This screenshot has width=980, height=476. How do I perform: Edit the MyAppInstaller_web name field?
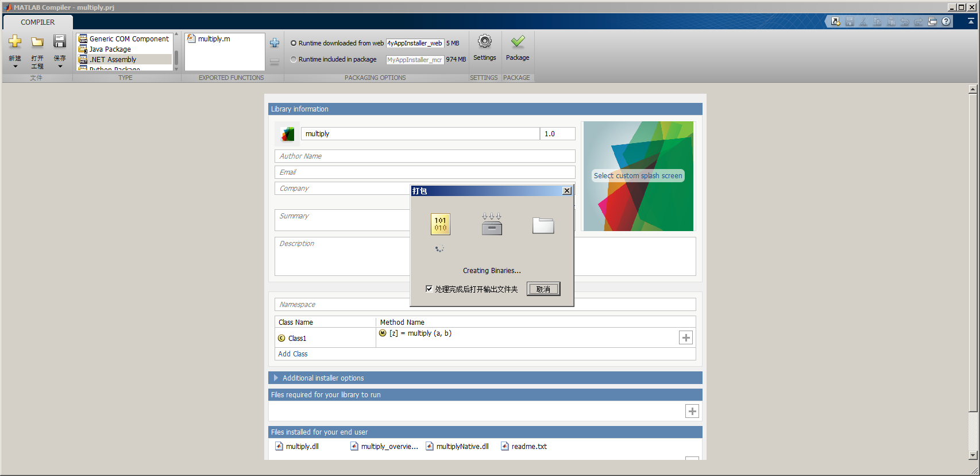pos(415,43)
